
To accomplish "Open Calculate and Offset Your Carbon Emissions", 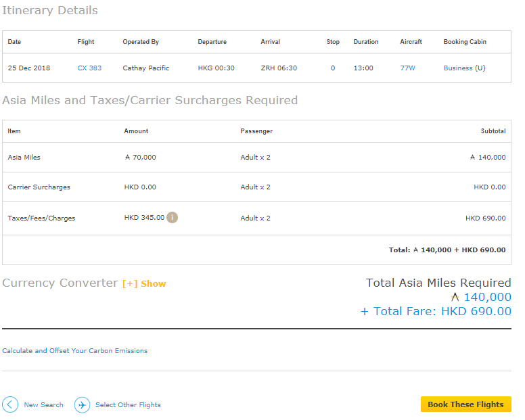I will [74, 350].
